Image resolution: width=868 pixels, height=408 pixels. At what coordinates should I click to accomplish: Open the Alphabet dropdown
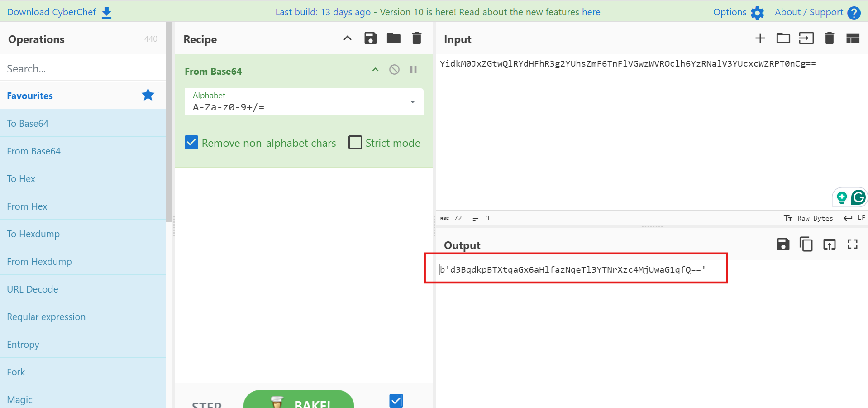(304, 102)
